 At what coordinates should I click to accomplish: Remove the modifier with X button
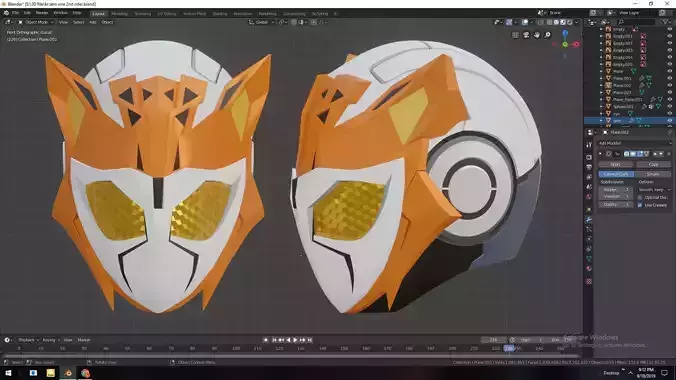(x=669, y=154)
